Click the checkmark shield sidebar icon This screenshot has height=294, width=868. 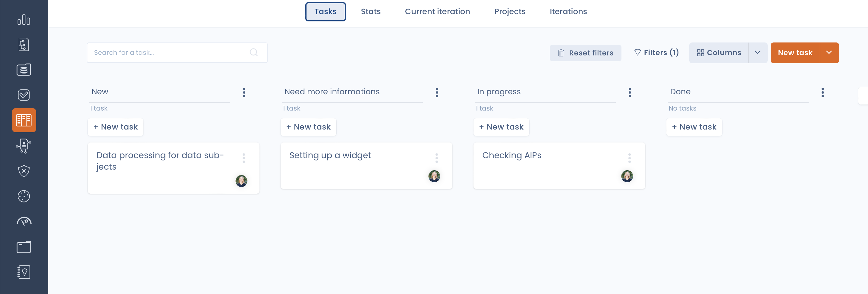coord(24,95)
